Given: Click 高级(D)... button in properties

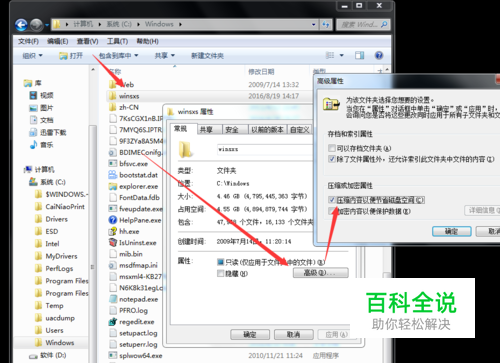Looking at the screenshot, I should 321,273.
